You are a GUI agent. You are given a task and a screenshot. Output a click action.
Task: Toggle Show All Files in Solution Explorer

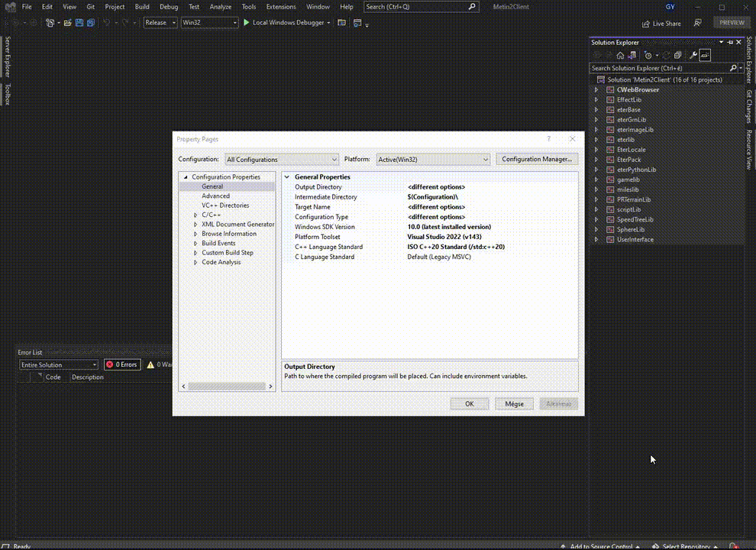click(x=678, y=55)
